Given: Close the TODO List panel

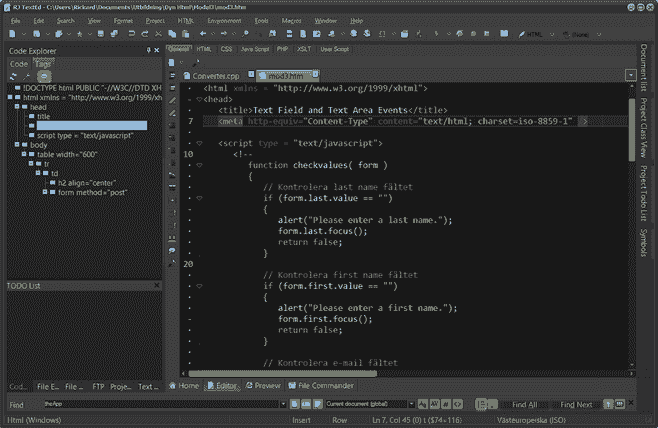Looking at the screenshot, I should pyautogui.click(x=157, y=285).
